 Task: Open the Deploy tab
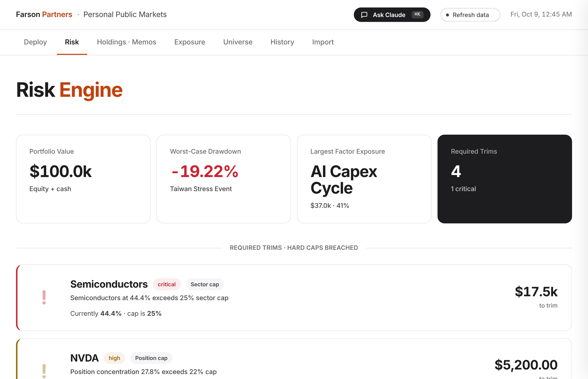(x=35, y=42)
